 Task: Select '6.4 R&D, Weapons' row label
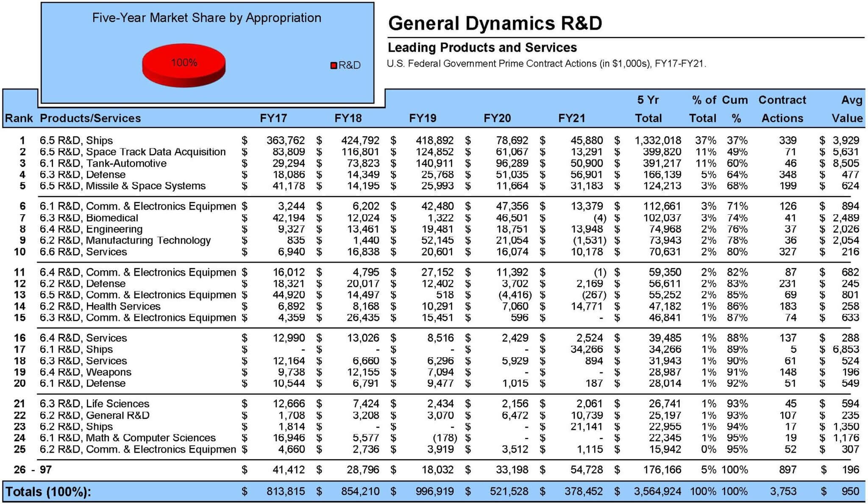[x=86, y=372]
